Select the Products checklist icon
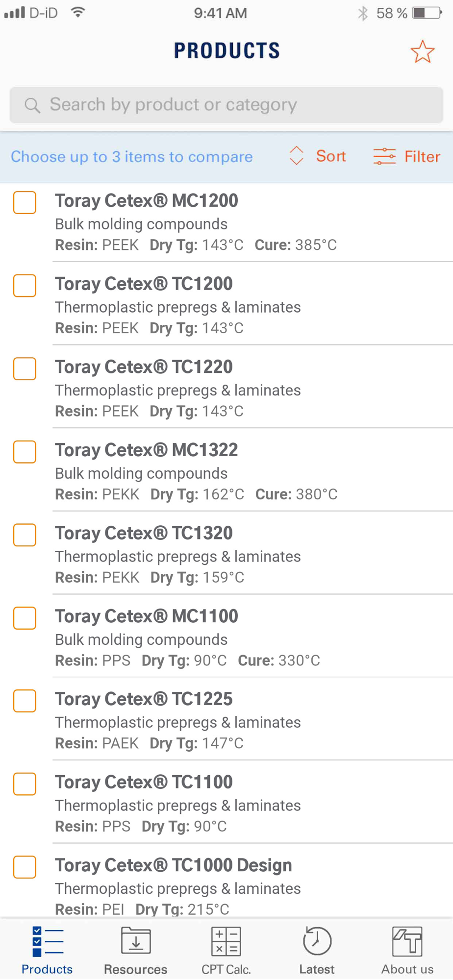Viewport: 453px width, 980px height. pos(48,941)
